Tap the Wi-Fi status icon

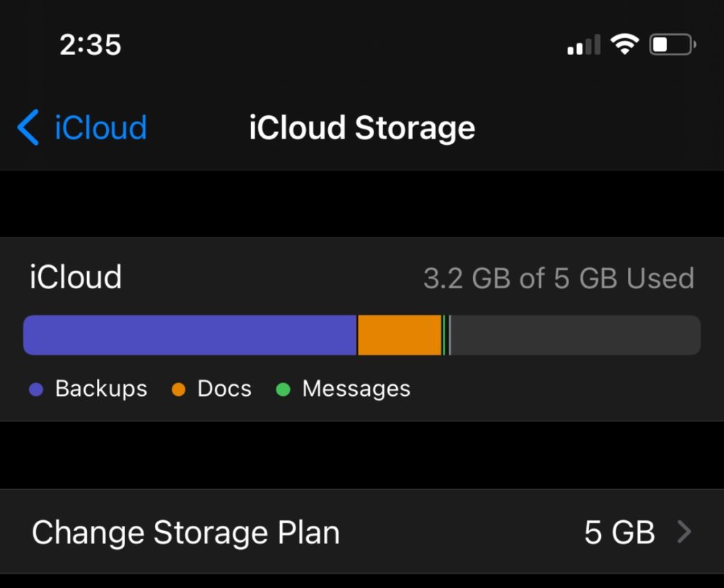pos(625,44)
